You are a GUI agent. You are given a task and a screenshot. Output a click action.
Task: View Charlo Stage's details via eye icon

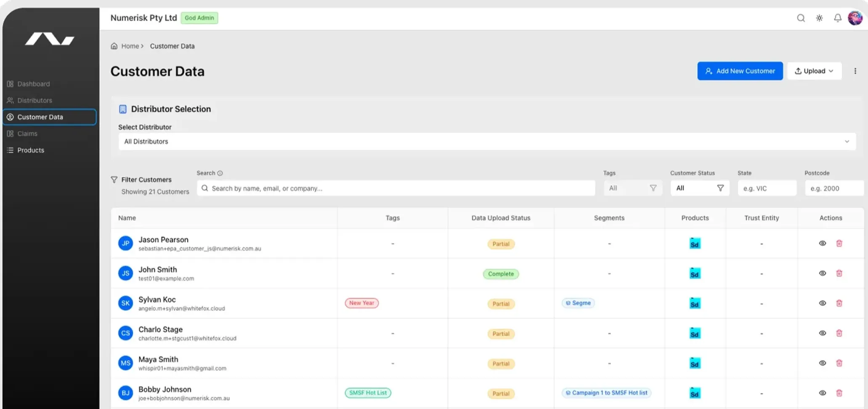click(823, 333)
